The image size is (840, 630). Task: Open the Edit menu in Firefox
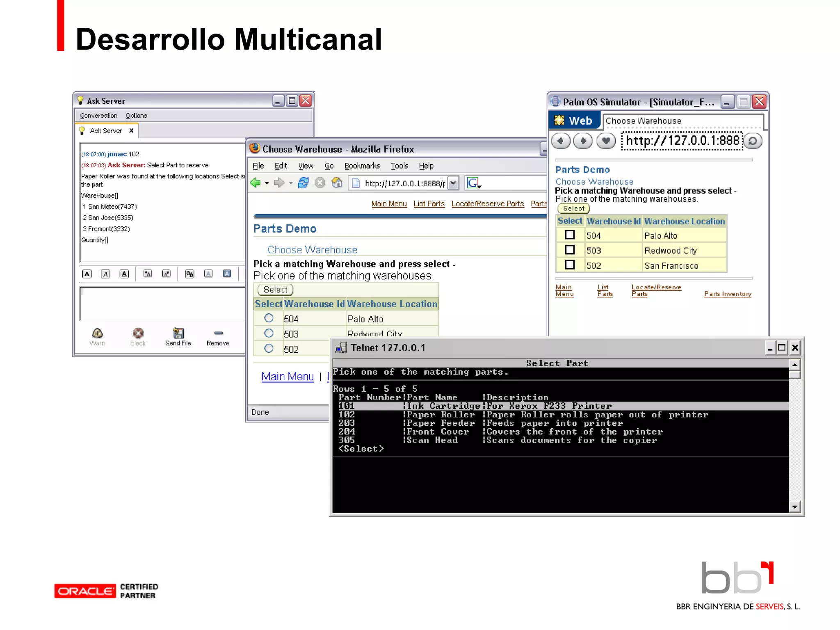(281, 166)
